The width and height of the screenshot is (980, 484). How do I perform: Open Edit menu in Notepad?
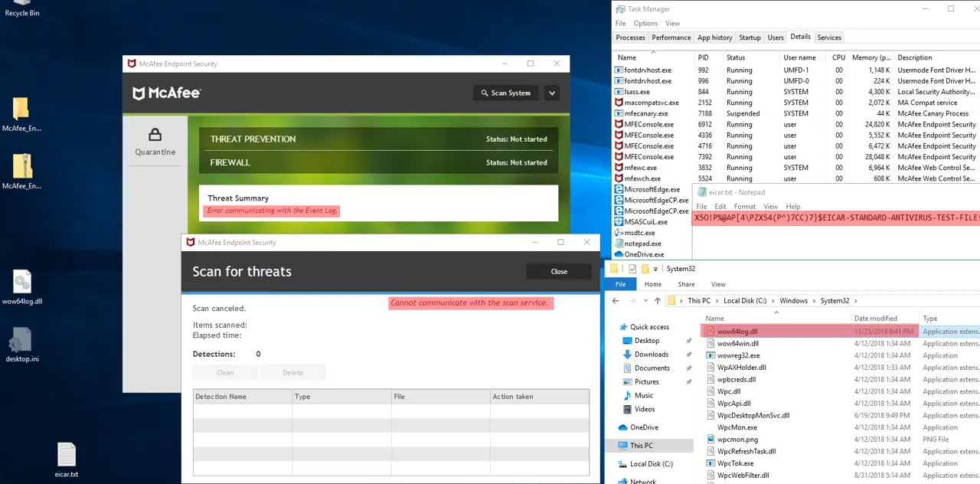(x=720, y=207)
